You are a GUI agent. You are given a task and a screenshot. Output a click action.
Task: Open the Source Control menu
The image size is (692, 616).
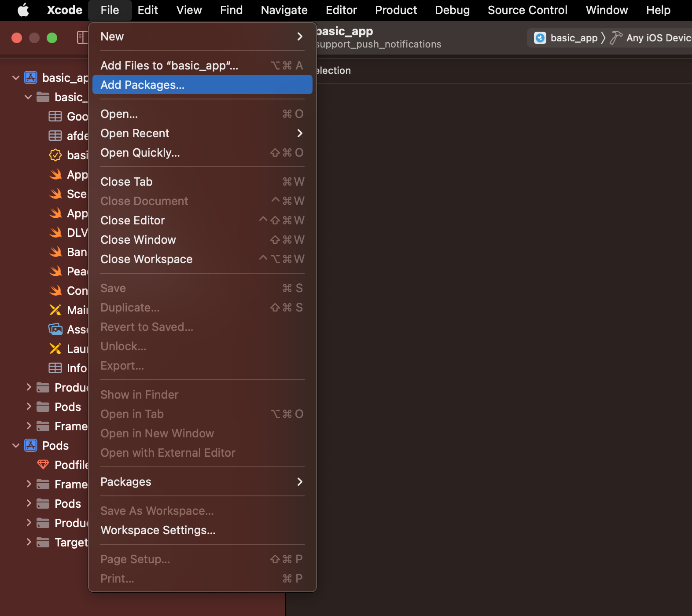pos(527,10)
